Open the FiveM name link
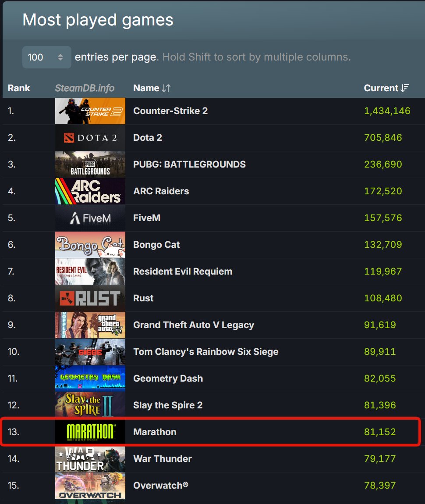The height and width of the screenshot is (504, 425). 147,218
